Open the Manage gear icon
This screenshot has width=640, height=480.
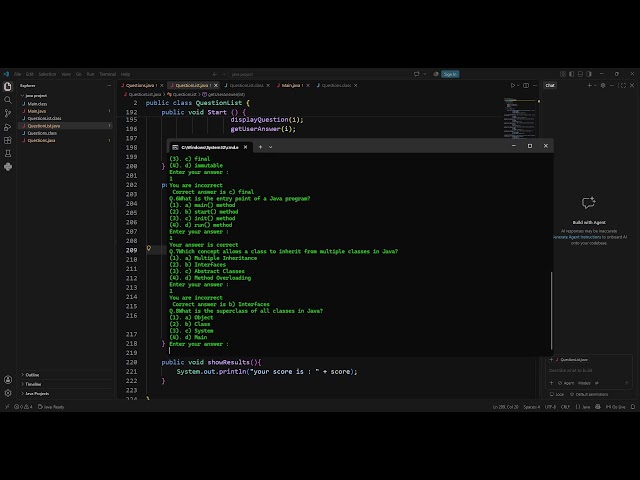click(8, 393)
